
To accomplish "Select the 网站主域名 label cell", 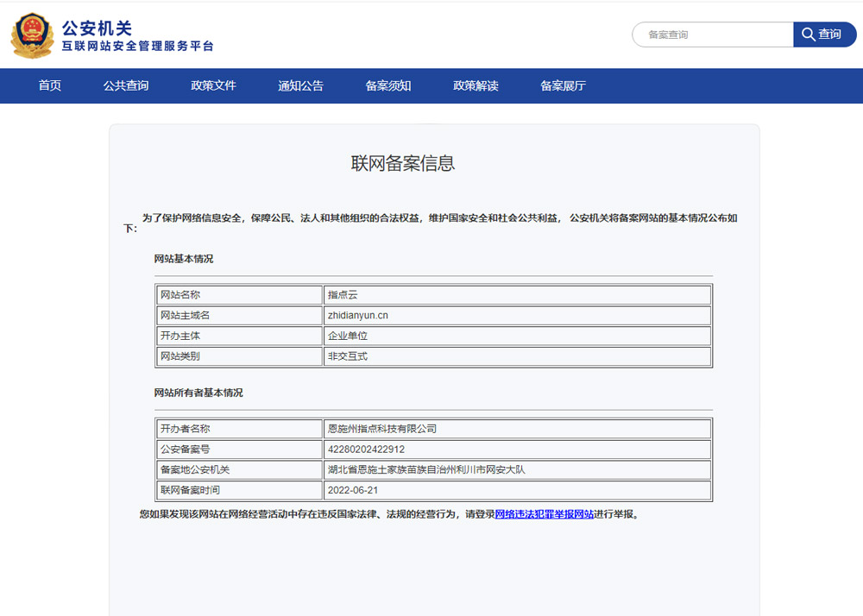I will point(239,315).
